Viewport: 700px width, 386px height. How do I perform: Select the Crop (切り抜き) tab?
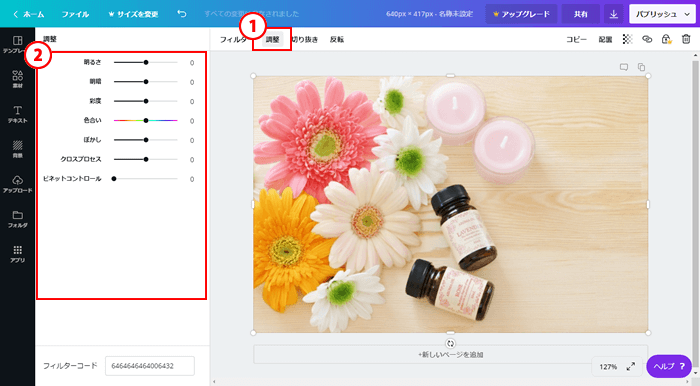click(304, 39)
